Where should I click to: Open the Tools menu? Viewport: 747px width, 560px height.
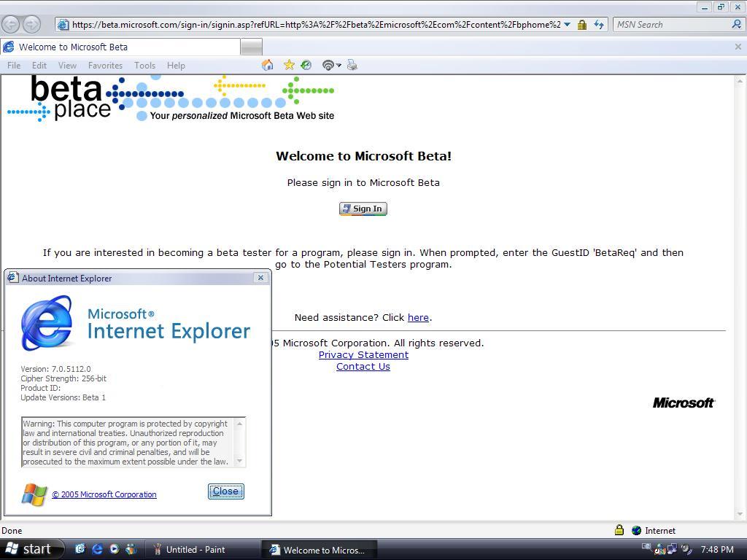pyautogui.click(x=145, y=65)
